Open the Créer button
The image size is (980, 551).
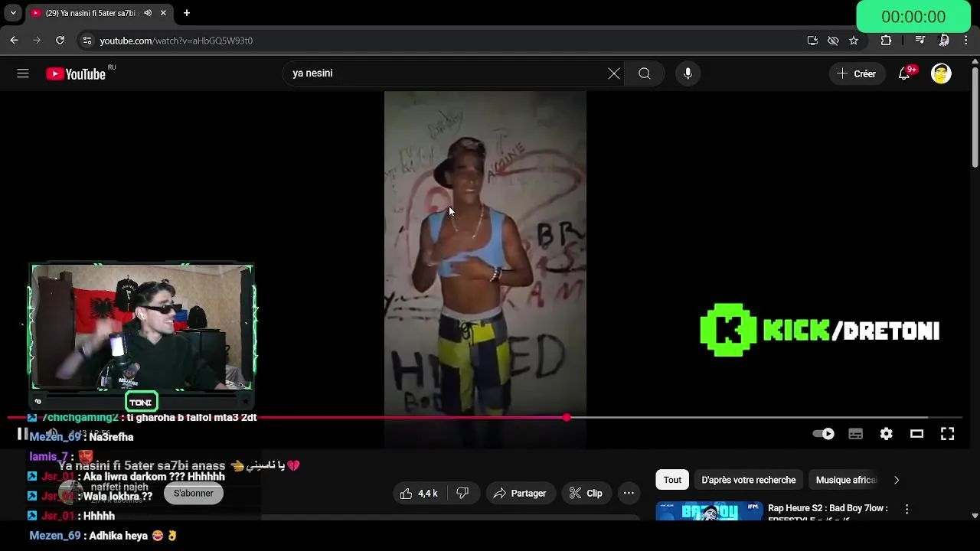(857, 73)
